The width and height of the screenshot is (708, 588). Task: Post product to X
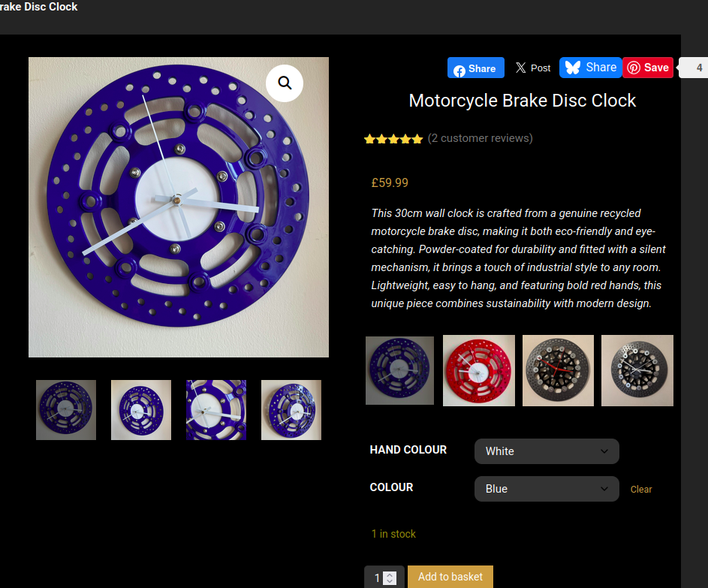[x=533, y=68]
